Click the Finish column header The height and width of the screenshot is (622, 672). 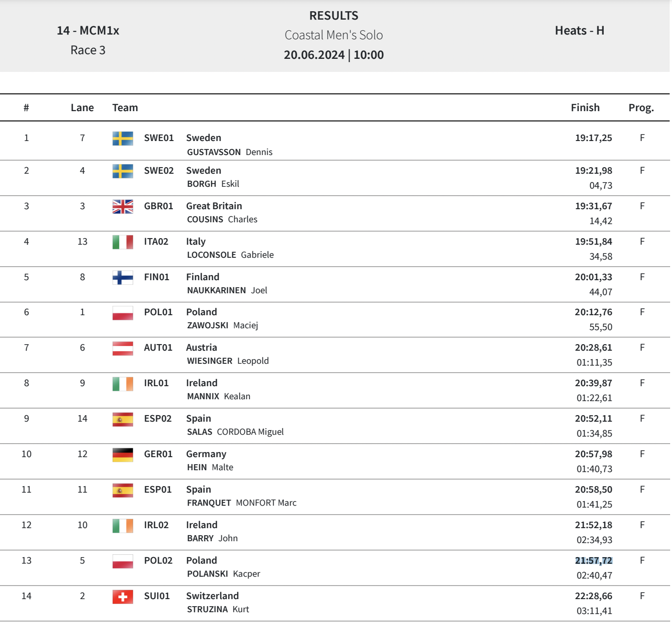click(585, 108)
